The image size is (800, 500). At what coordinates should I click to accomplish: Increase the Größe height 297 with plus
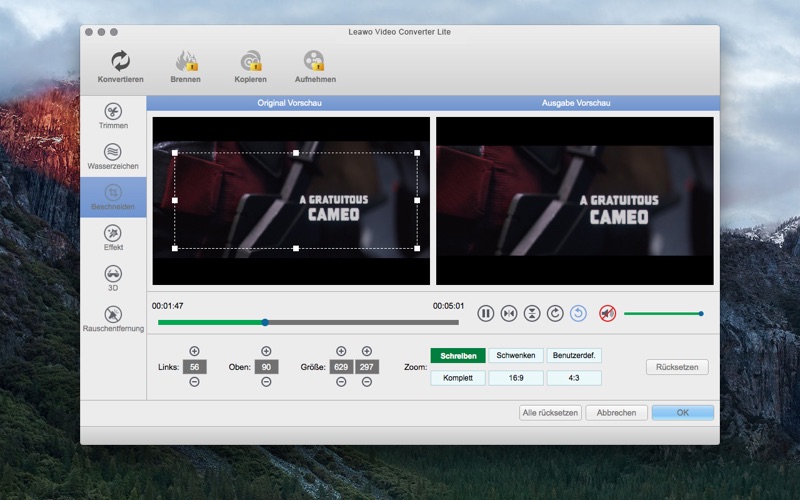367,351
